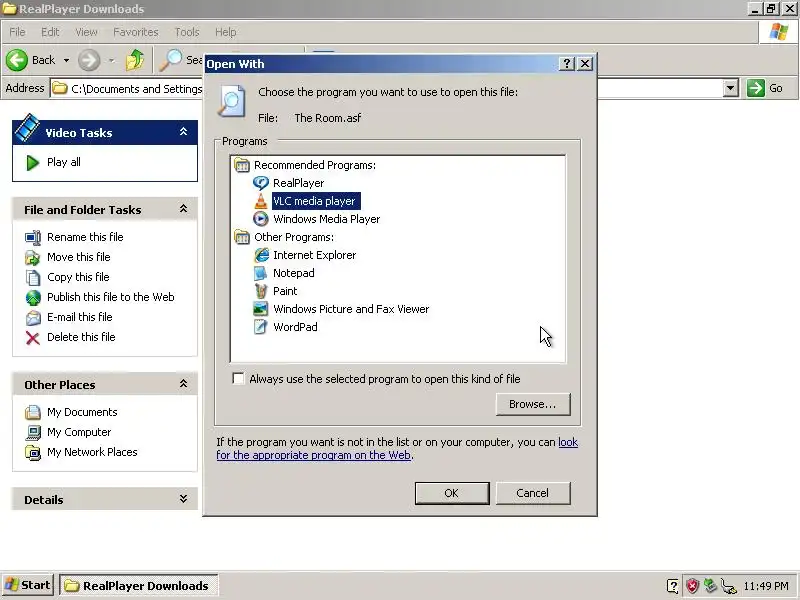This screenshot has height=600, width=800.
Task: Click the red Delete this file X icon
Action: pyautogui.click(x=33, y=337)
